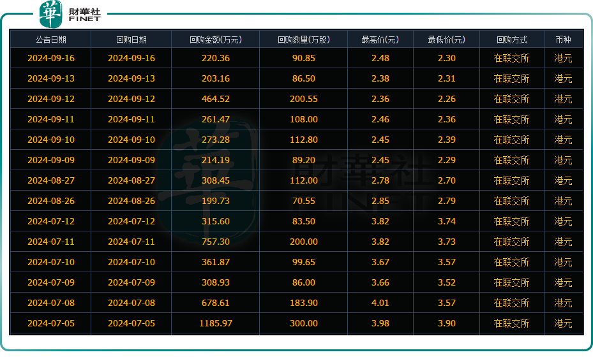Click lowest price 3.90

(x=447, y=323)
